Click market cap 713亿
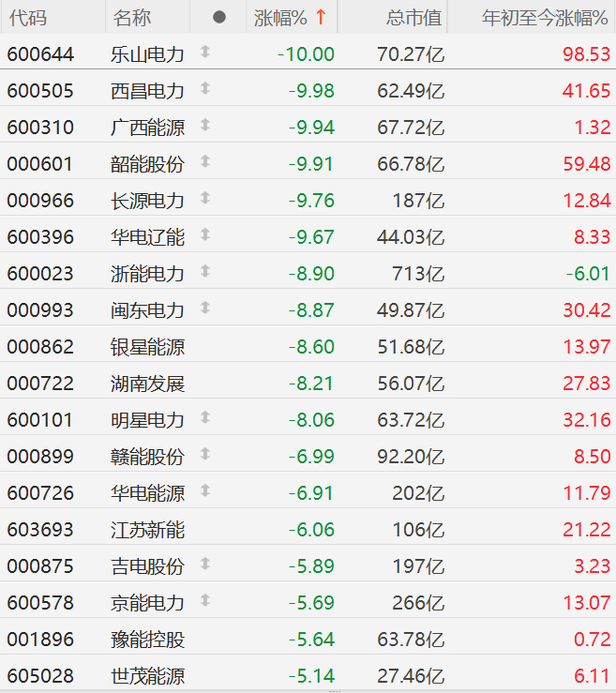This screenshot has height=693, width=616. click(418, 274)
